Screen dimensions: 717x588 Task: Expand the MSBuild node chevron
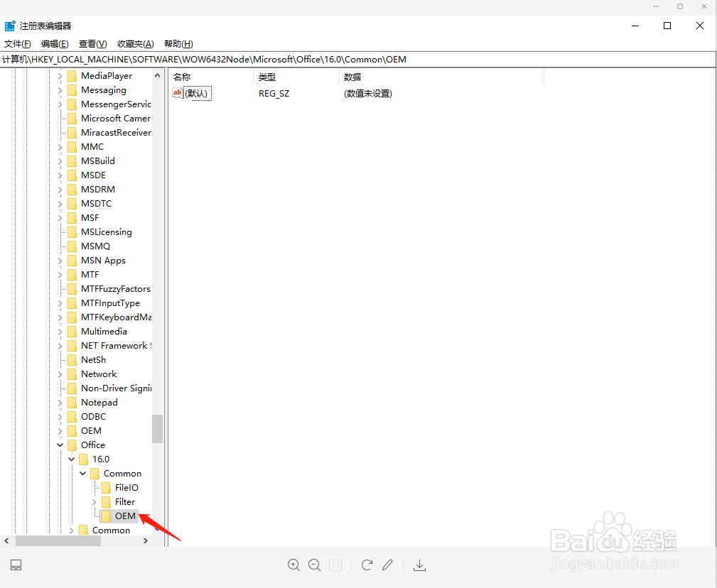(60, 160)
